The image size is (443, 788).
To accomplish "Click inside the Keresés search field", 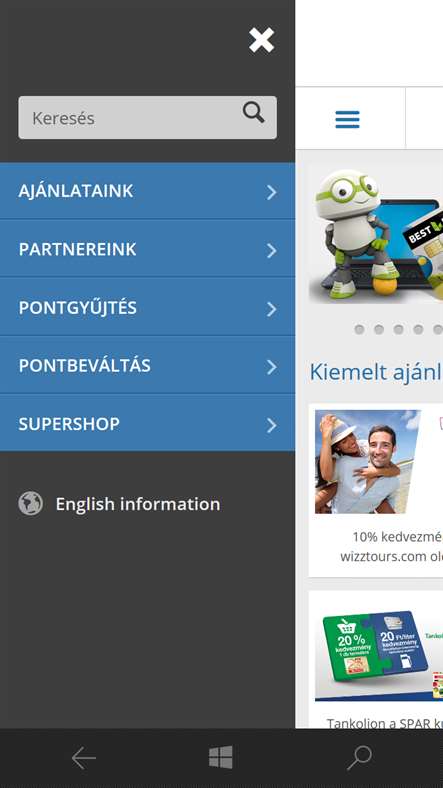I will pyautogui.click(x=147, y=118).
